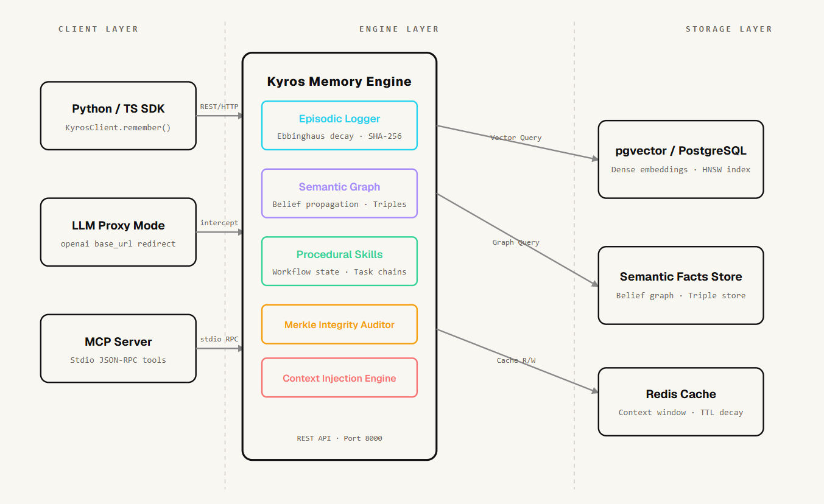Click the Kyros Memory Engine title
Image resolution: width=824 pixels, height=504 pixels.
point(339,82)
